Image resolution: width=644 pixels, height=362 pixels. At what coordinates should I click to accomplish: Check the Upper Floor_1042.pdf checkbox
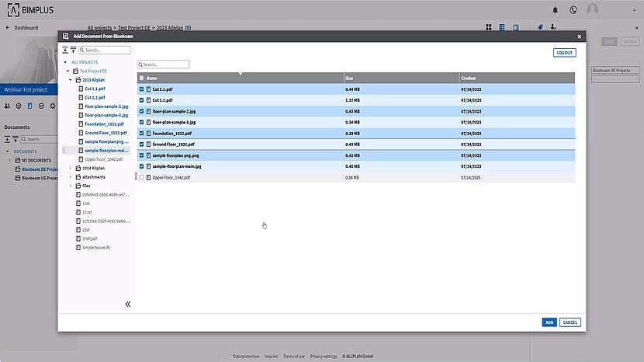click(141, 178)
